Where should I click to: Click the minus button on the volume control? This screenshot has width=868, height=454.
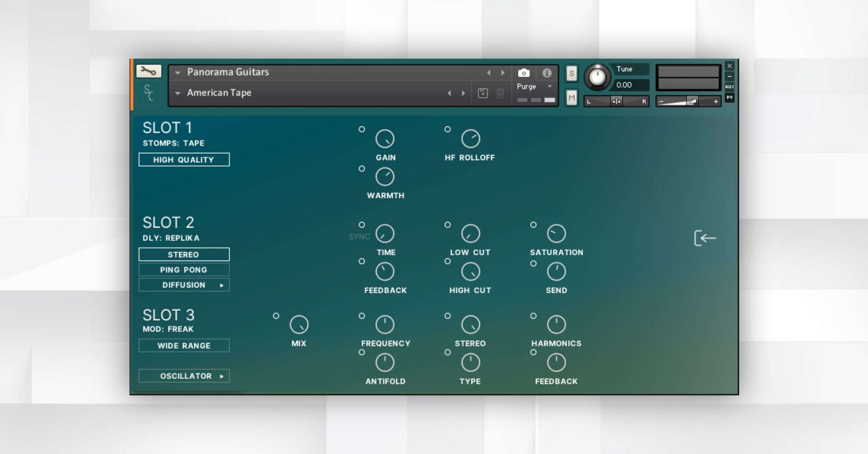tap(661, 101)
